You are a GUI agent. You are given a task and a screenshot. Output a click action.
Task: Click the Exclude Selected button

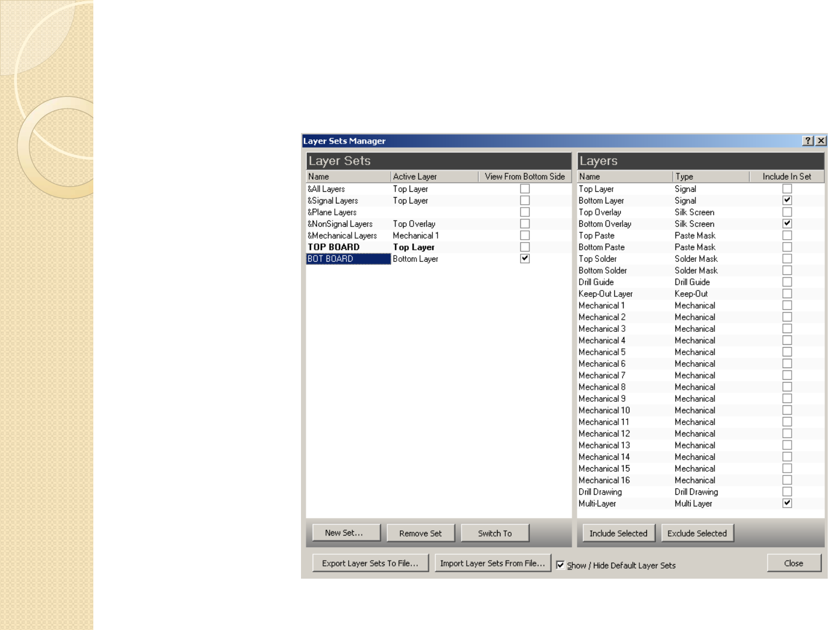[x=697, y=533]
